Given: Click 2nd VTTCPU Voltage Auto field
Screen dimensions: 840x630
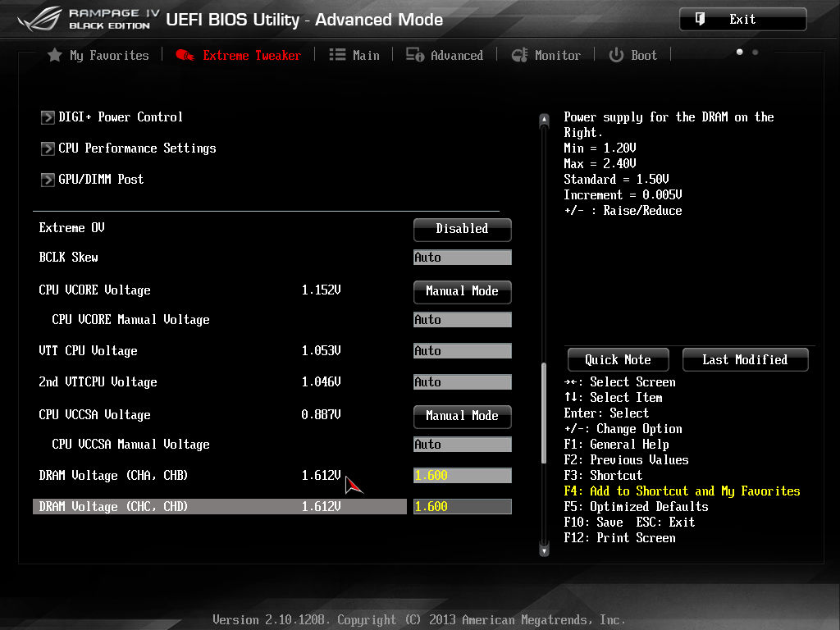Looking at the screenshot, I should [x=463, y=382].
